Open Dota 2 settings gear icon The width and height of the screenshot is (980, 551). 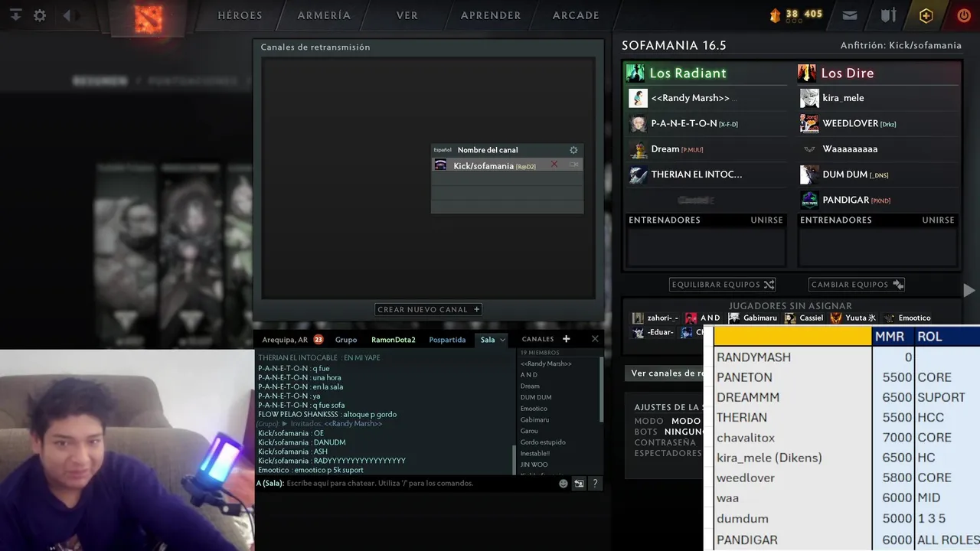click(40, 15)
